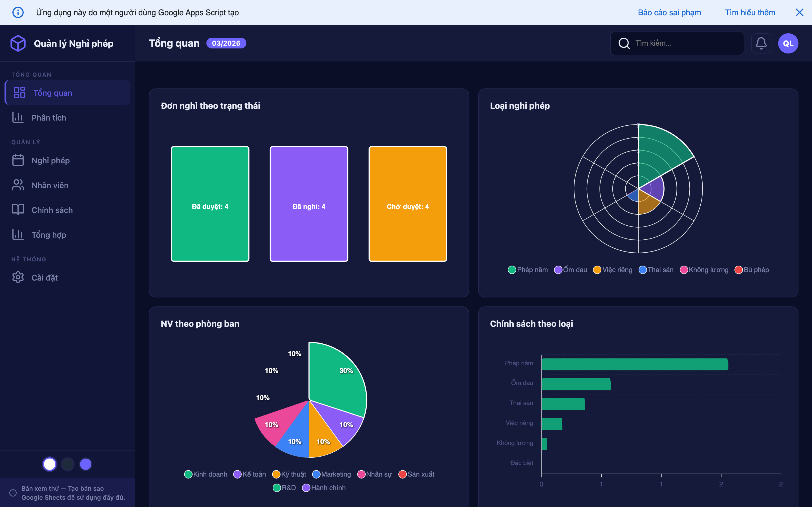Open the QL user avatar

click(x=788, y=43)
